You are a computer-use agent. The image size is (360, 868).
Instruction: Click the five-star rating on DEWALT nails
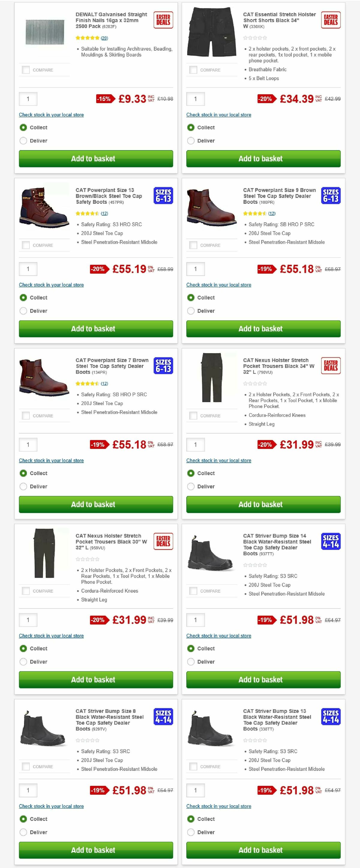tap(89, 38)
